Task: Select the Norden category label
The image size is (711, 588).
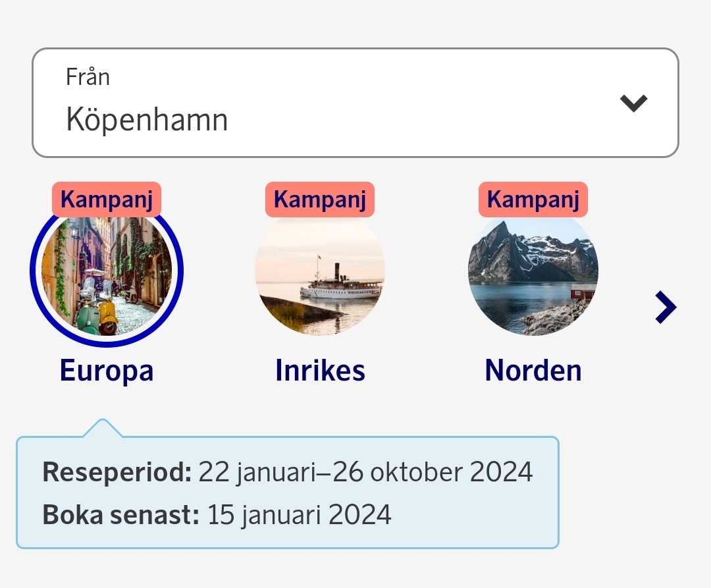Action: 533,370
